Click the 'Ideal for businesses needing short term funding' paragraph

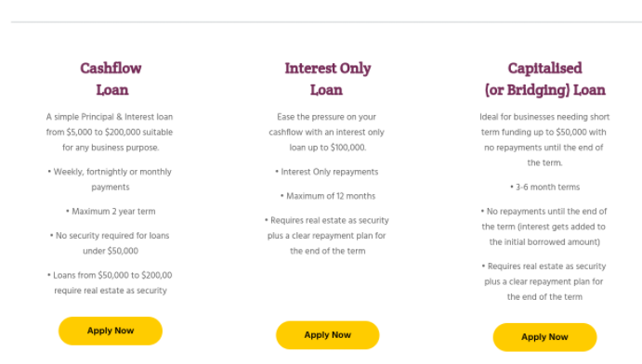[544, 140]
